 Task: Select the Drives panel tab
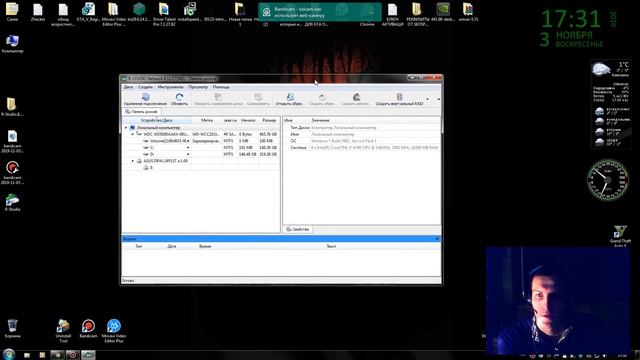[141, 111]
